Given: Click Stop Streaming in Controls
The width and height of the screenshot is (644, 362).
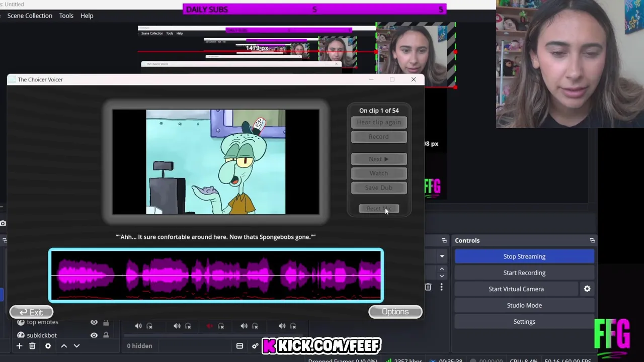Looking at the screenshot, I should pos(524,256).
